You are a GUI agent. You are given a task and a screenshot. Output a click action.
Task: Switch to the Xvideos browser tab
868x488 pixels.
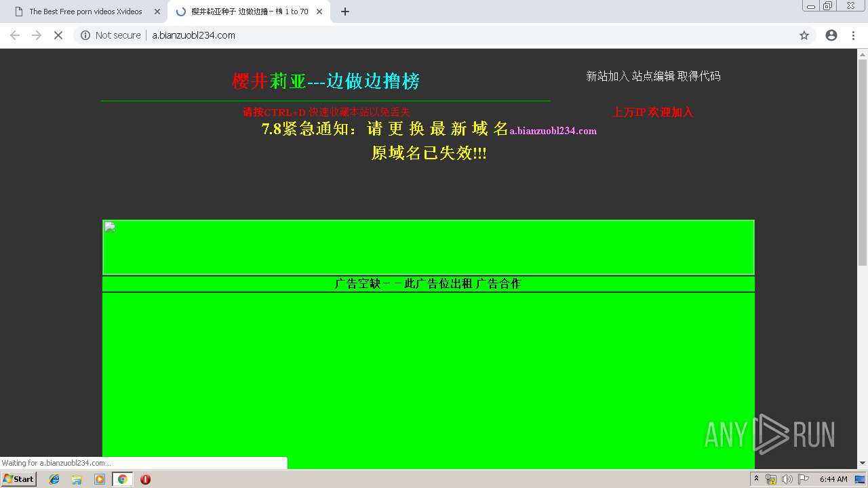pyautogui.click(x=86, y=12)
